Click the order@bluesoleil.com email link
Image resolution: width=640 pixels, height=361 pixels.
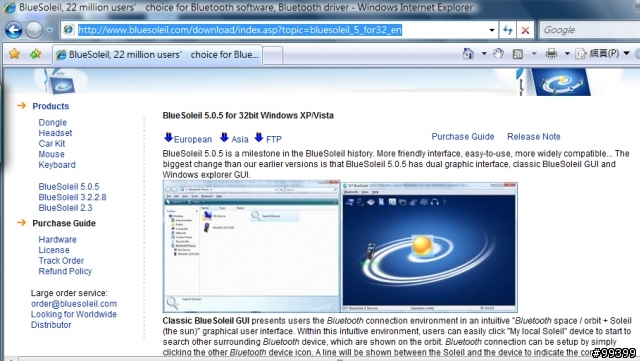74,304
